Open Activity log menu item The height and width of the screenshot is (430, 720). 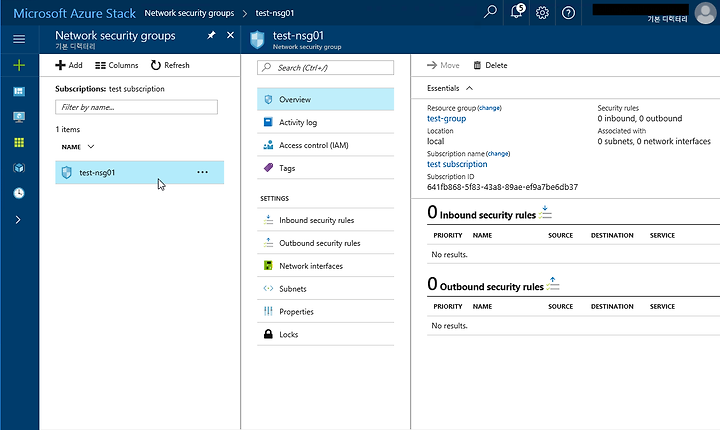pyautogui.click(x=326, y=122)
